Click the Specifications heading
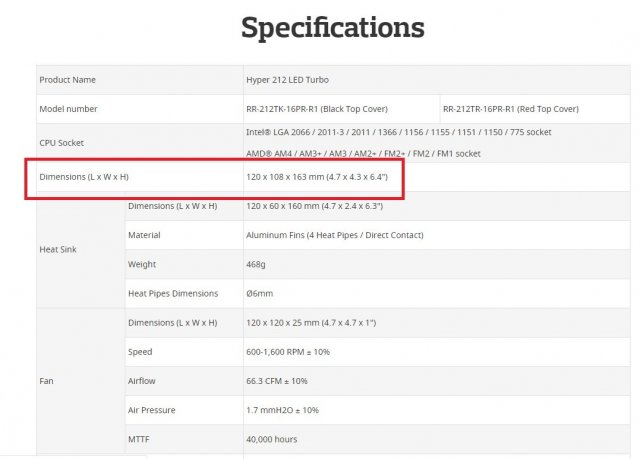 (x=332, y=27)
